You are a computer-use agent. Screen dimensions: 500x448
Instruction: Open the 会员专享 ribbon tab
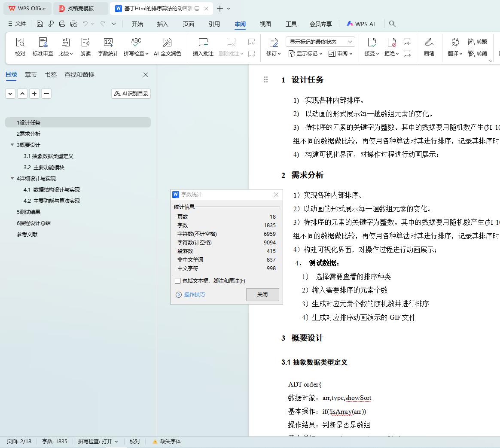321,24
